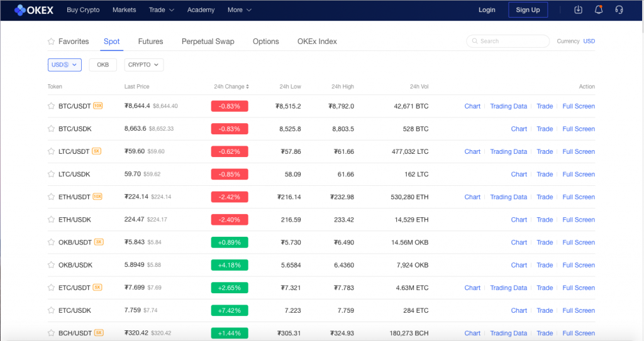Screen dimensions: 644x341
Task: Click the Sign Up button
Action: pos(528,10)
